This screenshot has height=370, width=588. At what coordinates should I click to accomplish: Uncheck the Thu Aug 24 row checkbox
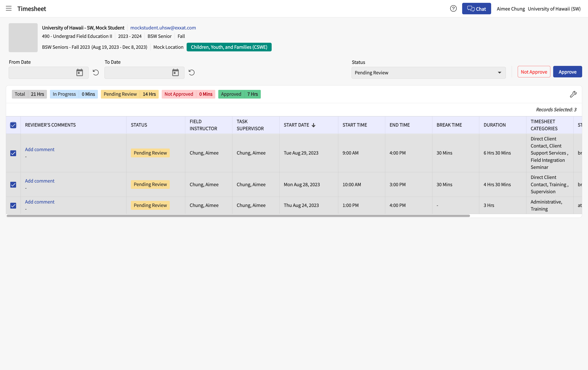(13, 206)
